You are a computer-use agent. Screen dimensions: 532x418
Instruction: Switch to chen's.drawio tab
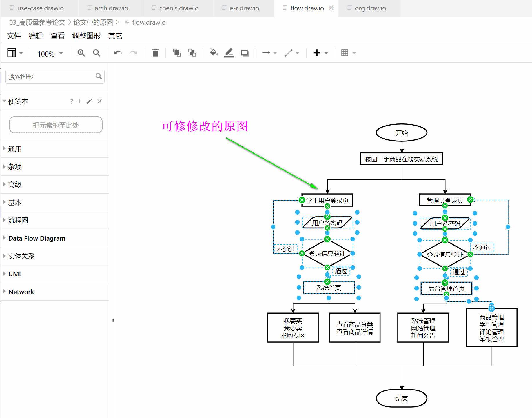178,8
